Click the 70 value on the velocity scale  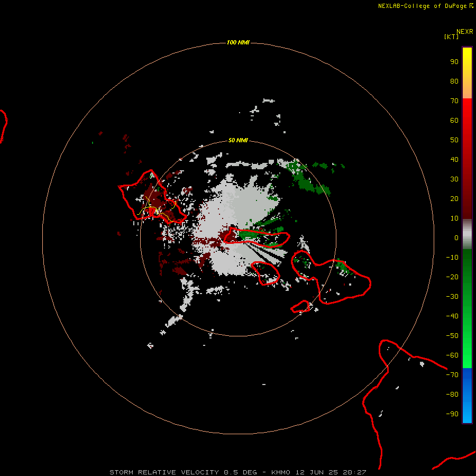454,101
